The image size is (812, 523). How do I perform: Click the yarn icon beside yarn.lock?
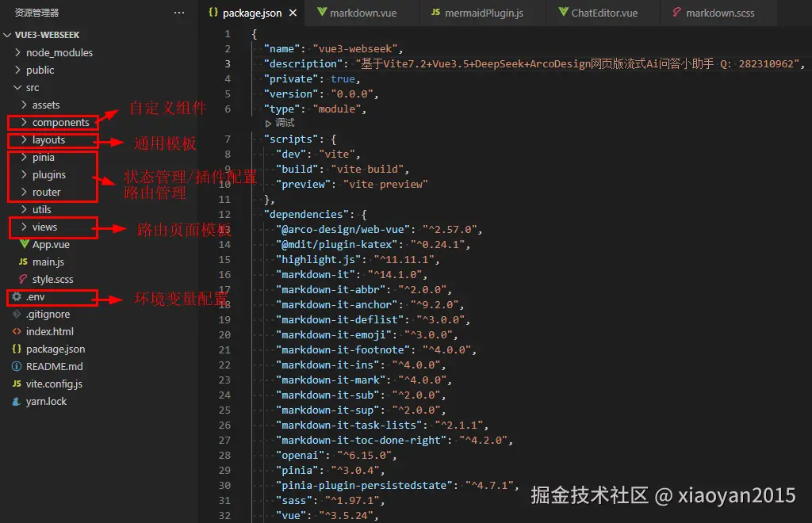17,402
